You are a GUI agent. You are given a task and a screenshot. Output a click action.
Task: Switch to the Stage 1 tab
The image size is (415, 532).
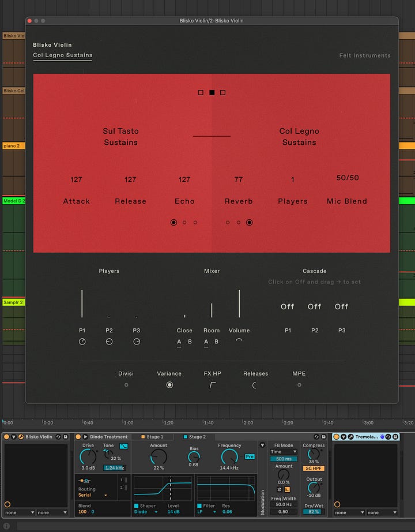pos(152,437)
